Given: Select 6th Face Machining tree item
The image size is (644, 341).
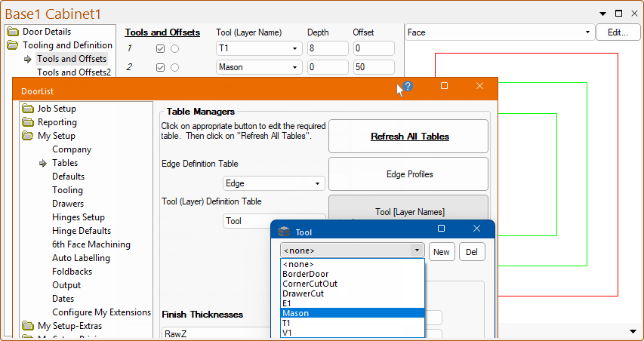Looking at the screenshot, I should tap(91, 244).
